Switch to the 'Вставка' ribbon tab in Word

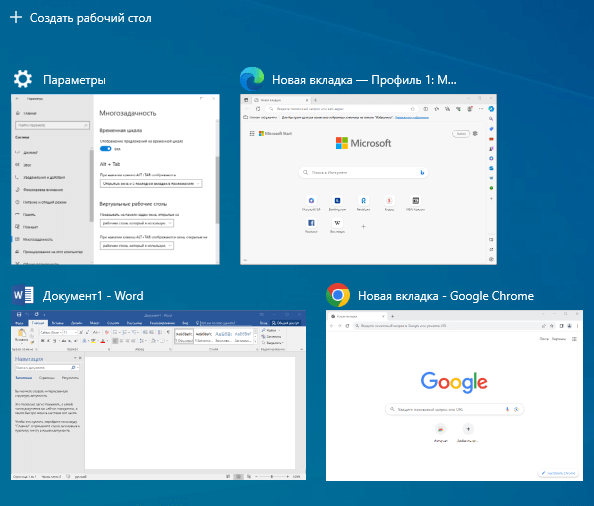[58, 323]
